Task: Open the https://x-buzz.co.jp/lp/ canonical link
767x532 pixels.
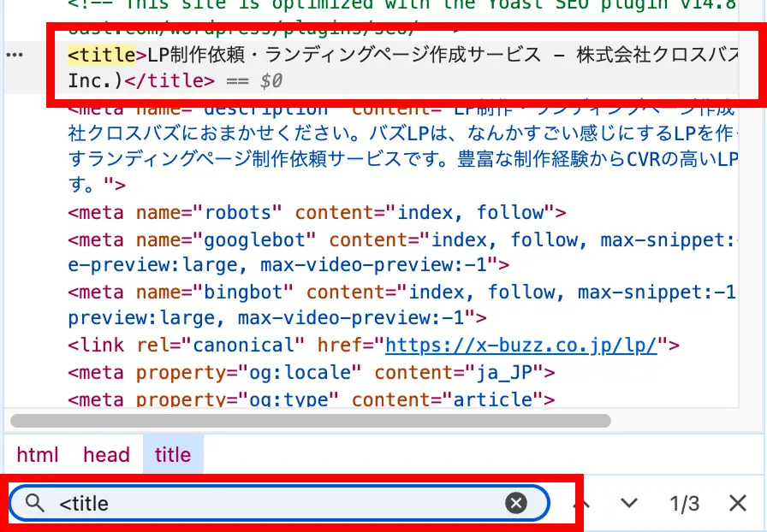Action: [521, 346]
